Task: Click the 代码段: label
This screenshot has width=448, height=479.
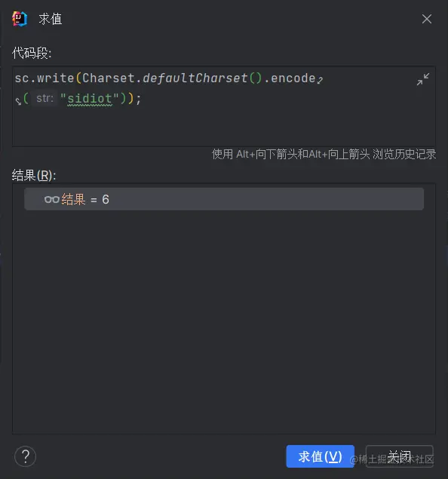Action: 32,53
